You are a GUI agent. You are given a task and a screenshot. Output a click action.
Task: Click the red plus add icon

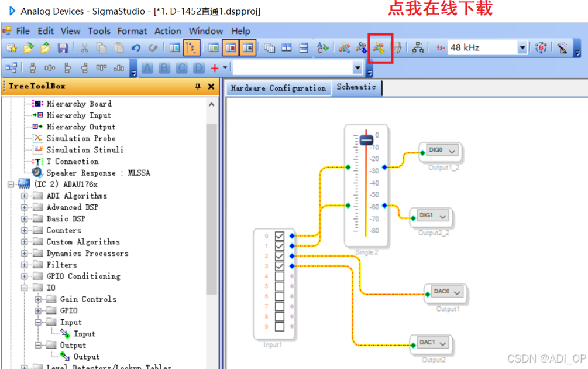215,68
